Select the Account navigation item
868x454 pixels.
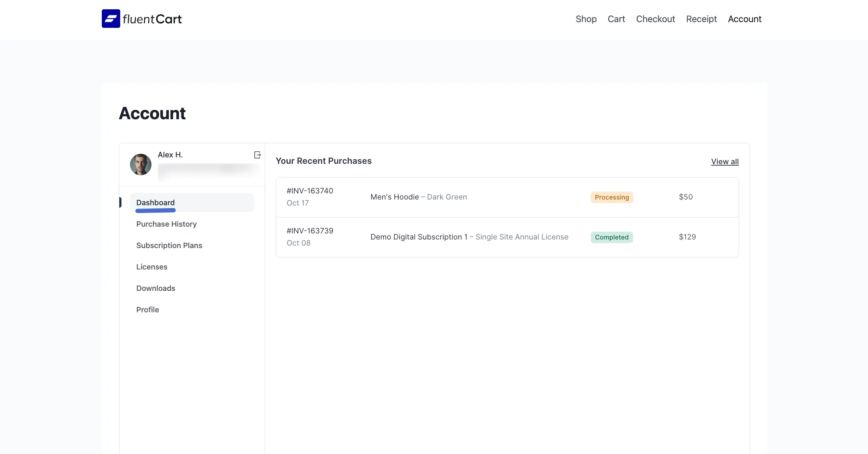click(x=744, y=19)
